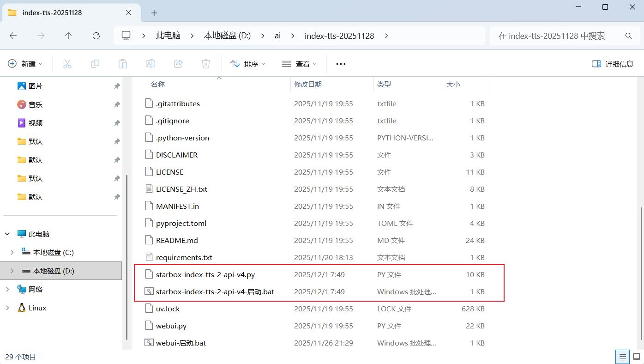Click the Share icon in toolbar
This screenshot has width=644, height=364.
pos(178,64)
